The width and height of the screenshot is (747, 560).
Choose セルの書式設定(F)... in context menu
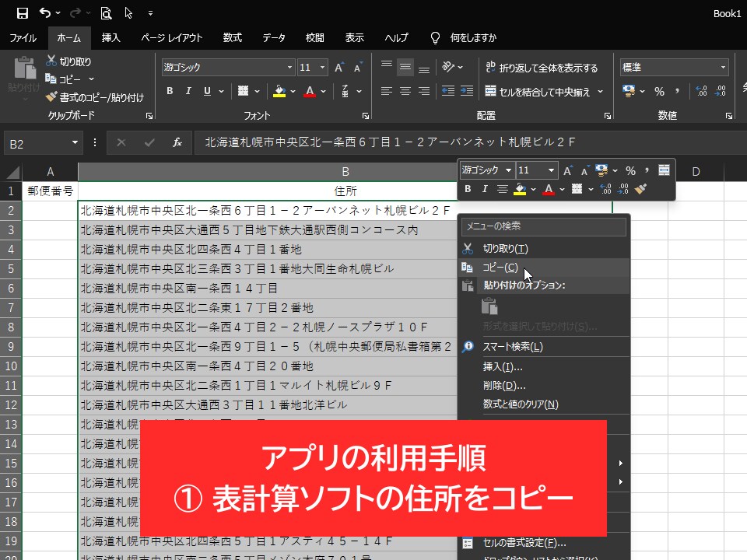coord(544,543)
